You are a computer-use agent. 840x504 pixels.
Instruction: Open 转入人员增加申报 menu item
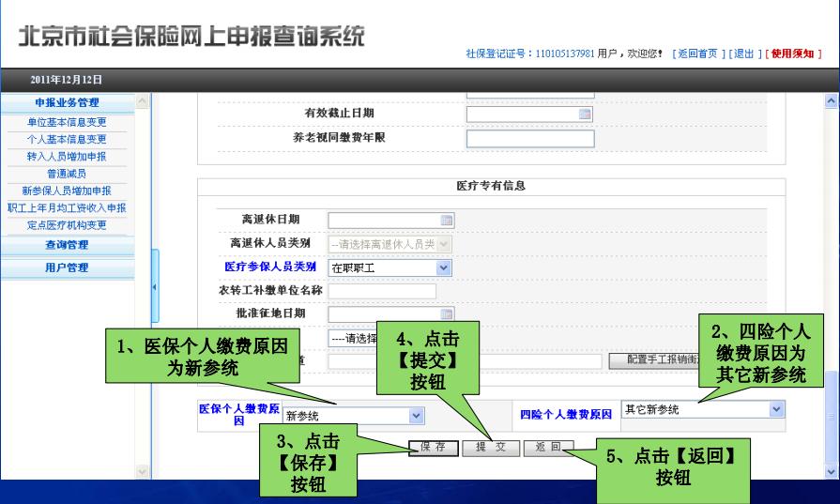point(67,157)
